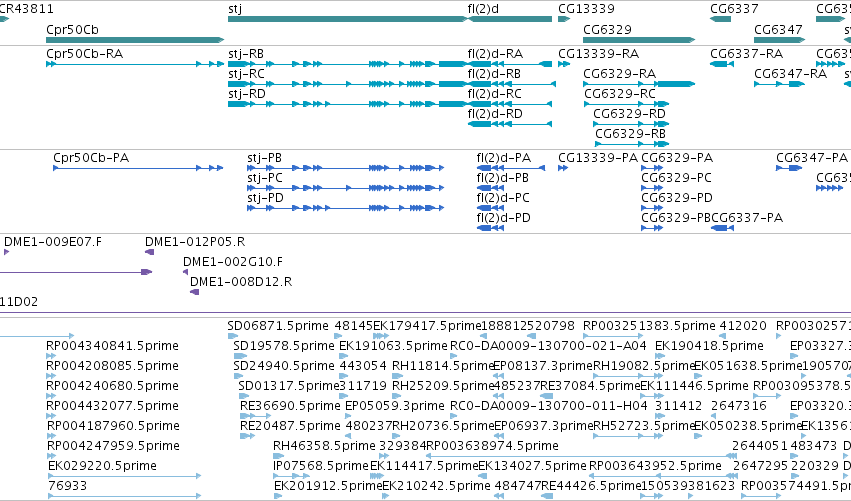Select the DME1-012P05.R feature label
851x501 pixels.
(x=195, y=242)
